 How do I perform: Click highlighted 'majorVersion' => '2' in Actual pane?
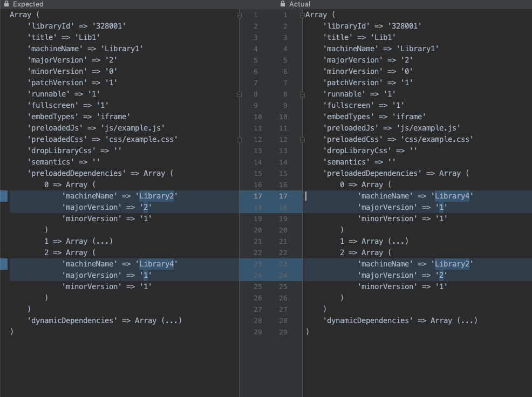403,275
